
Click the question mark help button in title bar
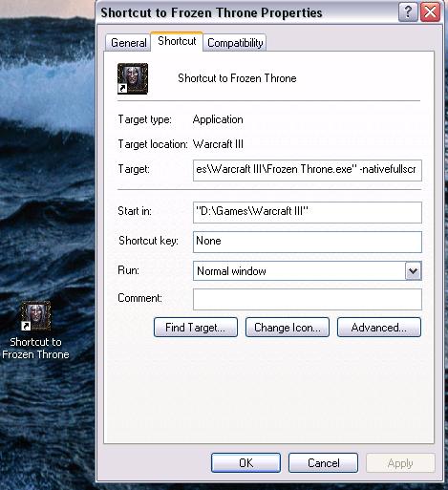pos(408,12)
